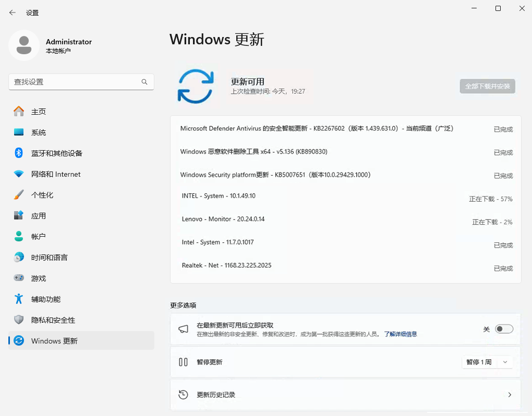This screenshot has height=416, width=532.
Task: Open the 了解详细信息 link
Action: [x=400, y=334]
